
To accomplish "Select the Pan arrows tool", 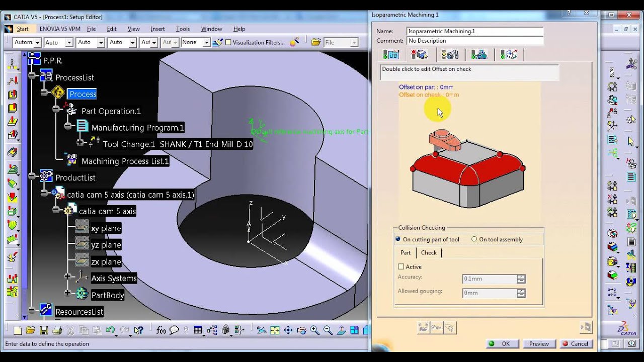I will pos(288,330).
